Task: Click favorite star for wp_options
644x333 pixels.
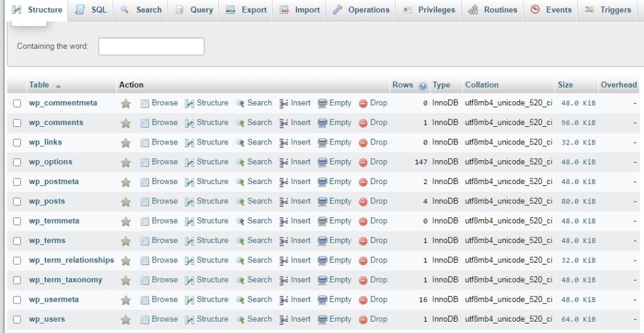Action: [126, 162]
